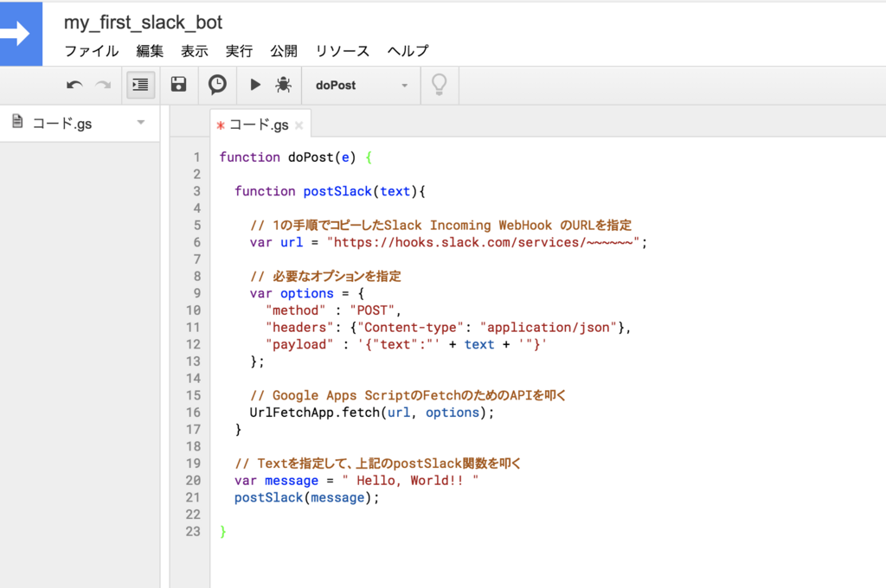Click the closing green brace on line 23
The height and width of the screenshot is (588, 886).
click(x=223, y=532)
